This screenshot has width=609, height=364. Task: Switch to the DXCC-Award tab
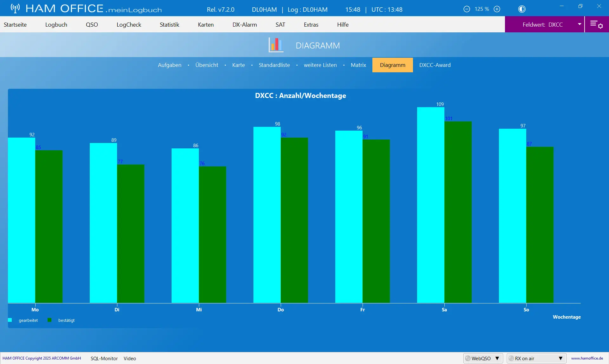coord(435,65)
